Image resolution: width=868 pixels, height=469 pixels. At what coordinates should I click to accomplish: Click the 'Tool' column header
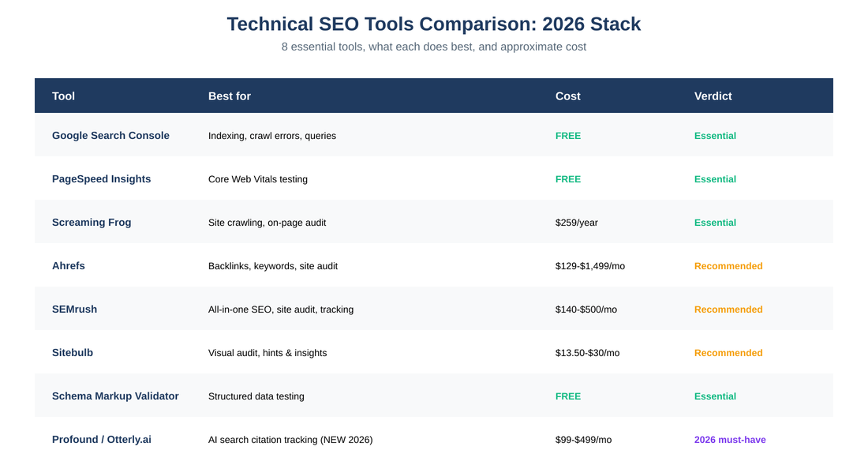coord(63,96)
